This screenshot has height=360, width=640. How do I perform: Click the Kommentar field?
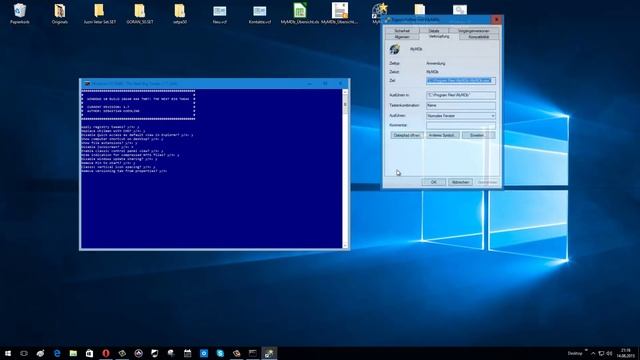coord(461,125)
